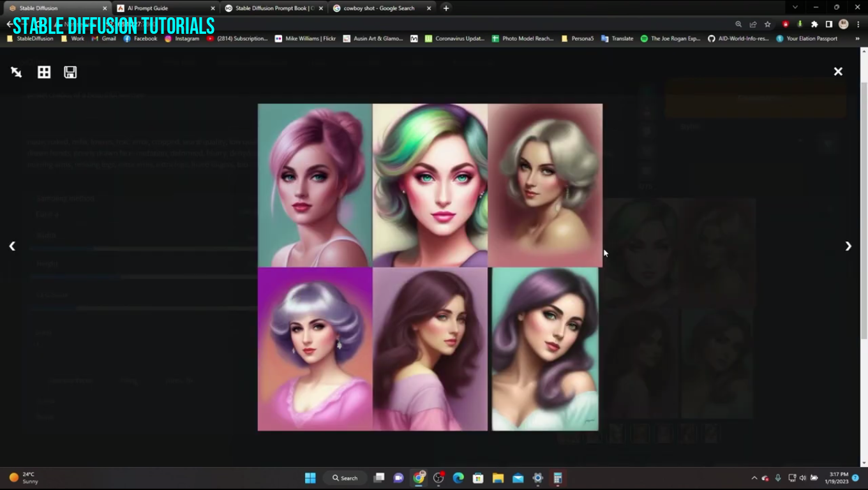The image size is (868, 490).
Task: View the green-haired woman portrait
Action: click(430, 185)
